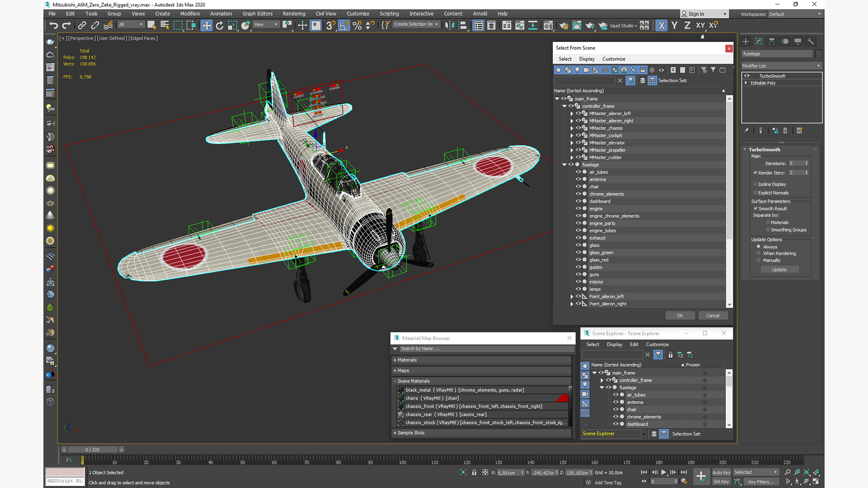This screenshot has width=868, height=488.
Task: Activate the Rotate tool icon
Action: tap(219, 25)
